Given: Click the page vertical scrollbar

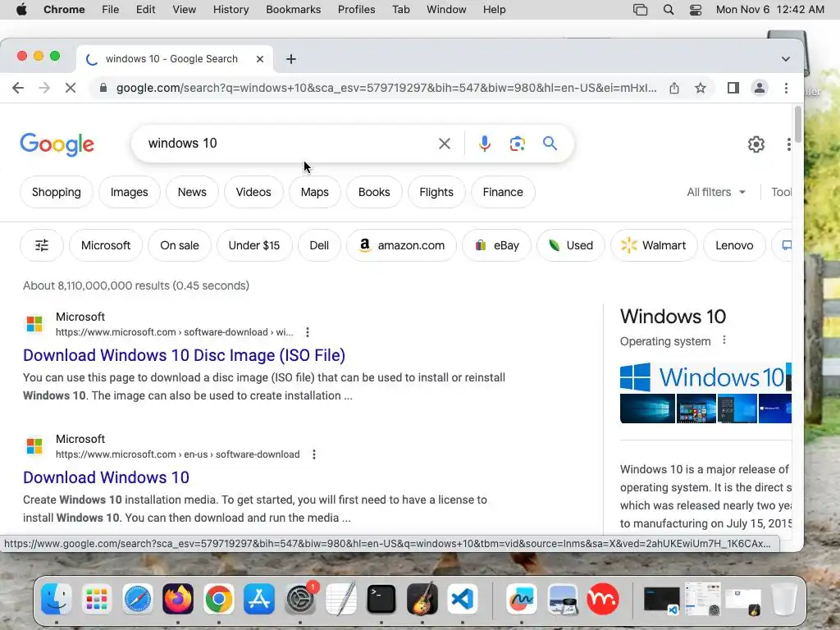Looking at the screenshot, I should [797, 124].
